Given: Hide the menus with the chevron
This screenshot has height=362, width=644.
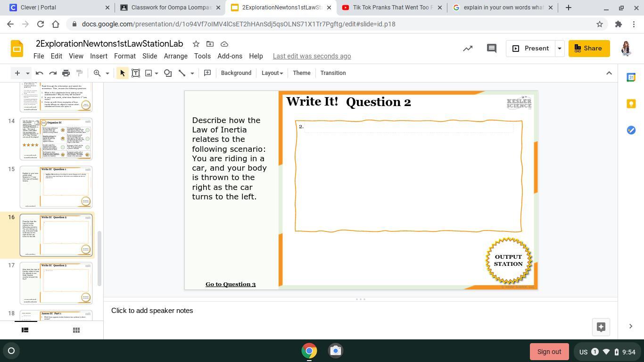Looking at the screenshot, I should [609, 73].
